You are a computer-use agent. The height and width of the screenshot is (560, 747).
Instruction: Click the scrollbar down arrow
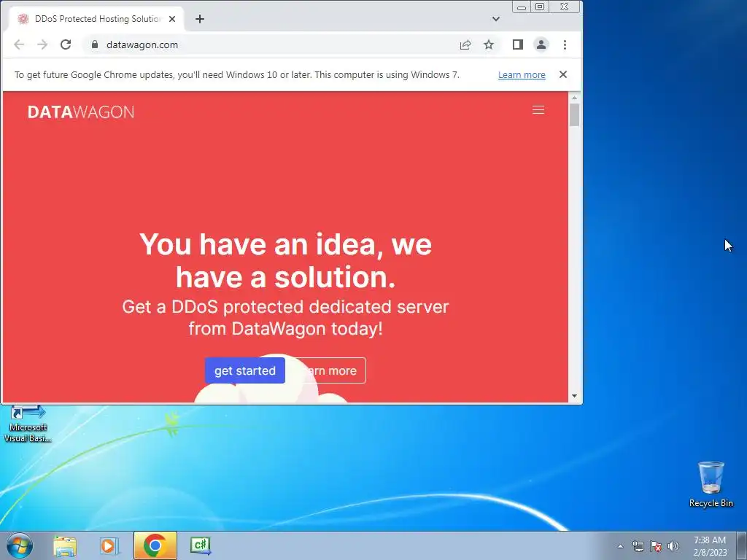(574, 396)
